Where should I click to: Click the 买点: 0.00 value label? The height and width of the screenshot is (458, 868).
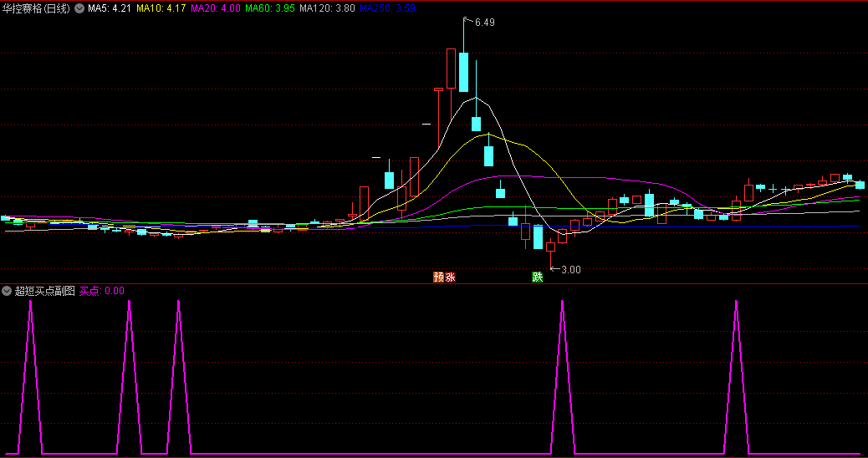point(102,291)
